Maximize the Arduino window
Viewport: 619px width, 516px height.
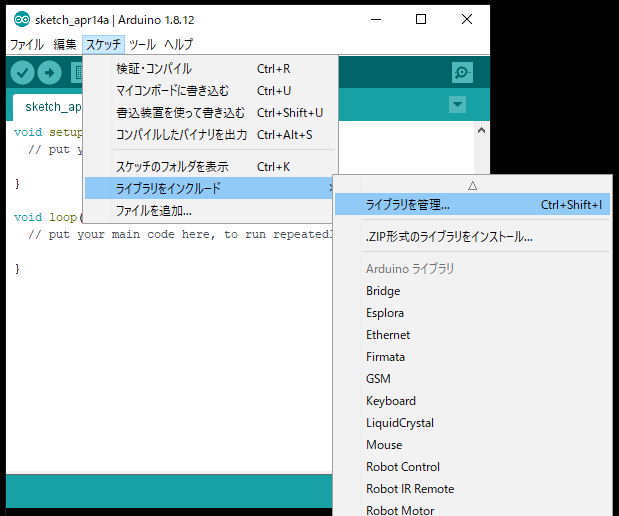(421, 19)
